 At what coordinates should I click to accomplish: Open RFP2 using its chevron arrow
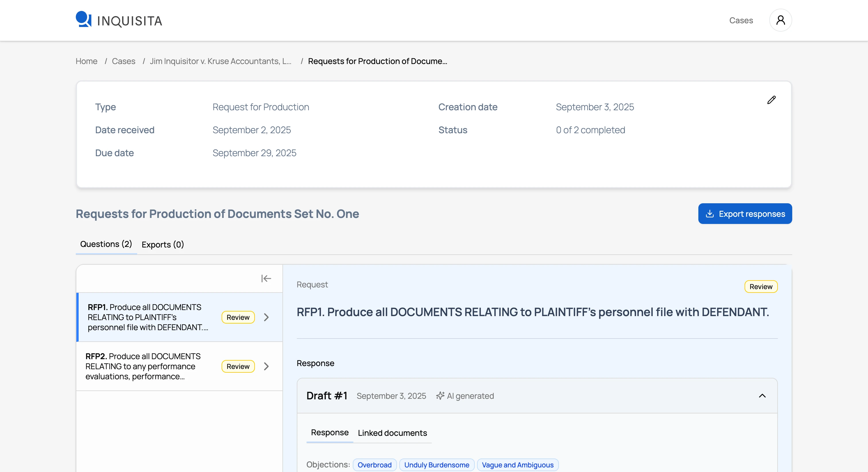pyautogui.click(x=266, y=366)
